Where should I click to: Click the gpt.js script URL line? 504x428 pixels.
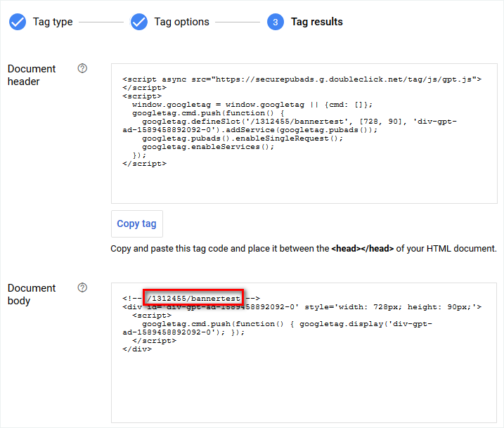[x=302, y=79]
